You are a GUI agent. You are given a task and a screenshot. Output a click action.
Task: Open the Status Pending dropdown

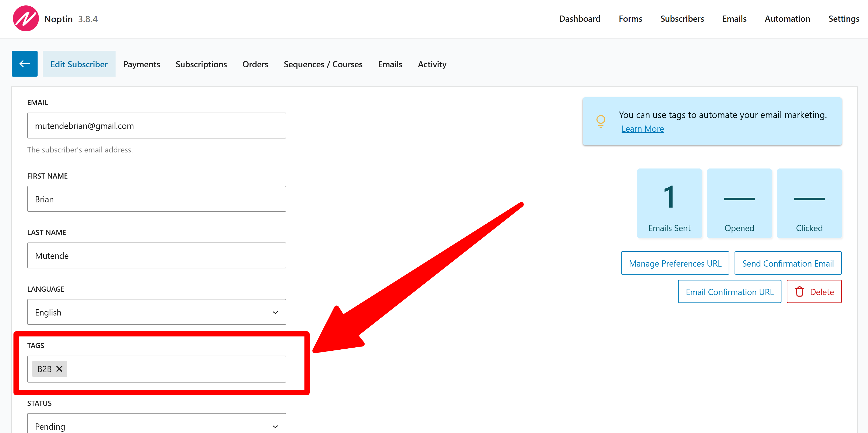(157, 423)
